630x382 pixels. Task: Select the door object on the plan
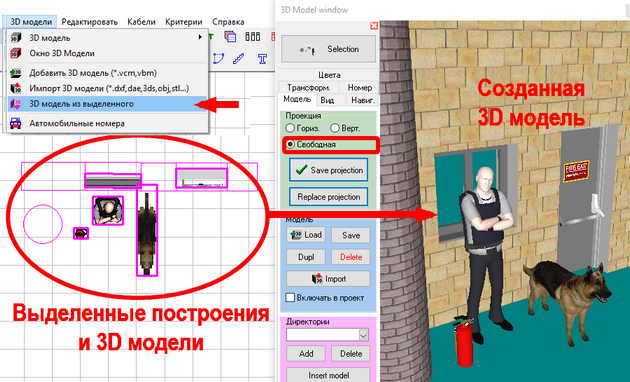click(202, 178)
